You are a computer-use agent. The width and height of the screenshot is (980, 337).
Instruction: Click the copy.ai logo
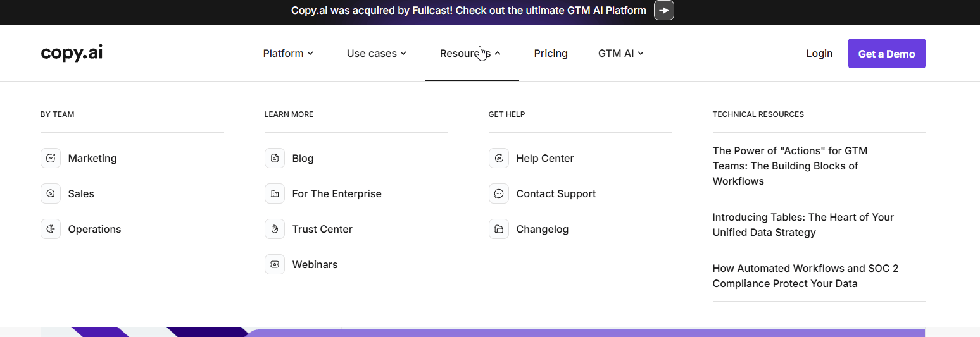click(x=72, y=54)
